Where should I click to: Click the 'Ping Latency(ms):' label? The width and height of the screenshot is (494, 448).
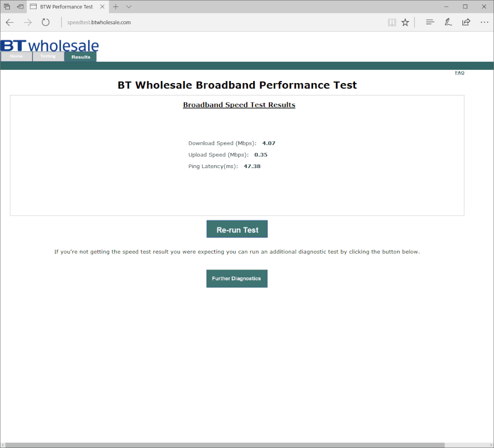[213, 166]
